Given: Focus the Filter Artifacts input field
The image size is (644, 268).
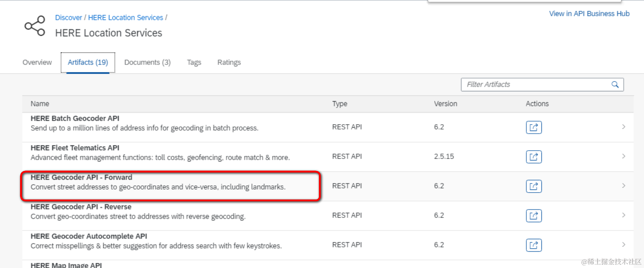Looking at the screenshot, I should (x=542, y=85).
